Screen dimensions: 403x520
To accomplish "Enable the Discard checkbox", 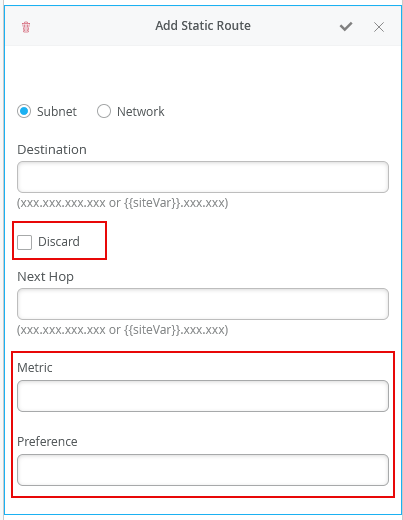I will click(x=24, y=242).
